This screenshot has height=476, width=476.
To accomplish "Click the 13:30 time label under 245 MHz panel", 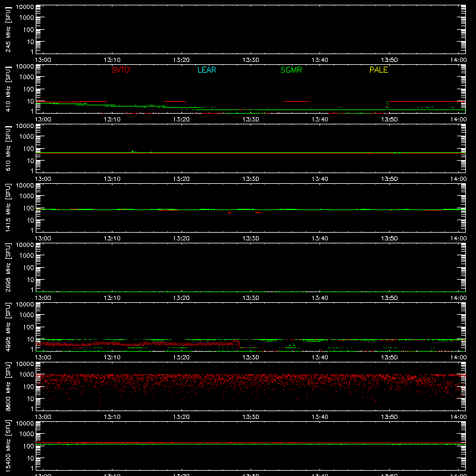I will [250, 60].
